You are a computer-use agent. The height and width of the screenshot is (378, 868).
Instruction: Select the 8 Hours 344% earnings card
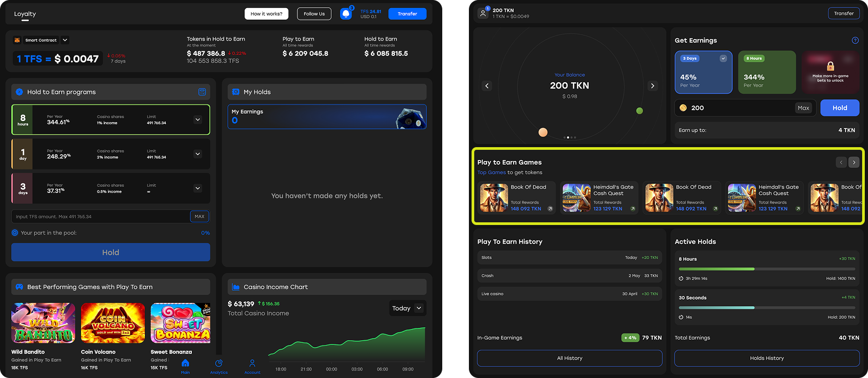pos(767,73)
